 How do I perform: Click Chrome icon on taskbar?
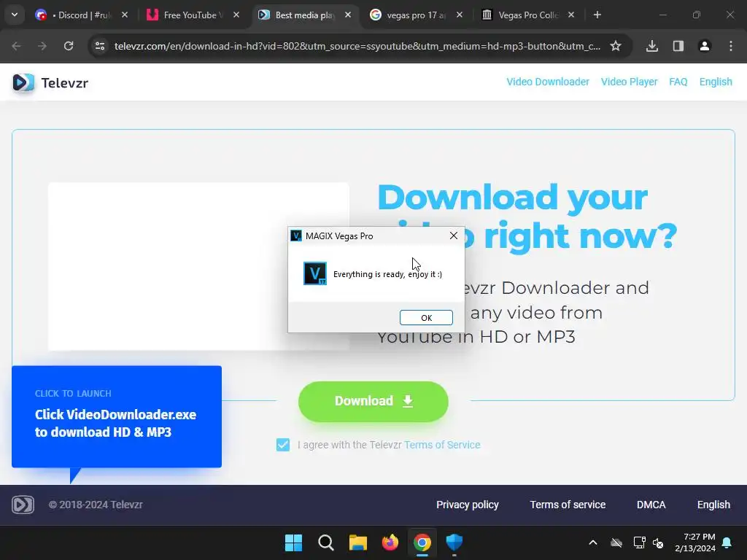(x=422, y=542)
